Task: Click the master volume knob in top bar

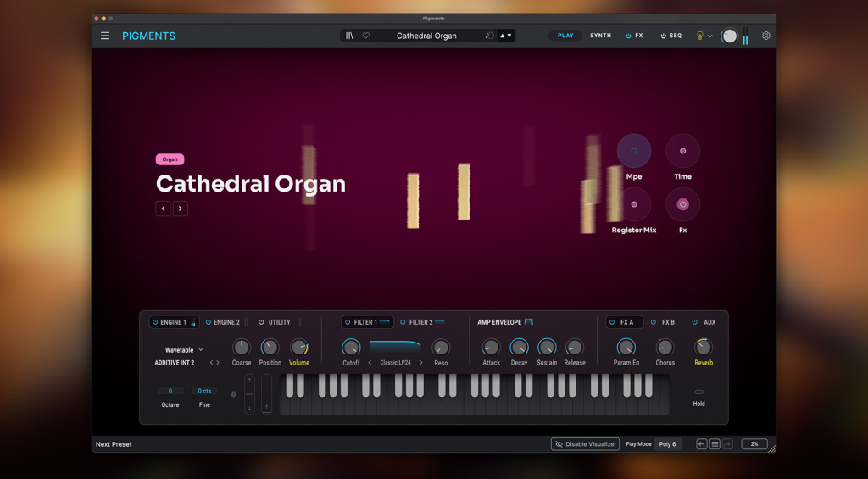Action: click(730, 36)
